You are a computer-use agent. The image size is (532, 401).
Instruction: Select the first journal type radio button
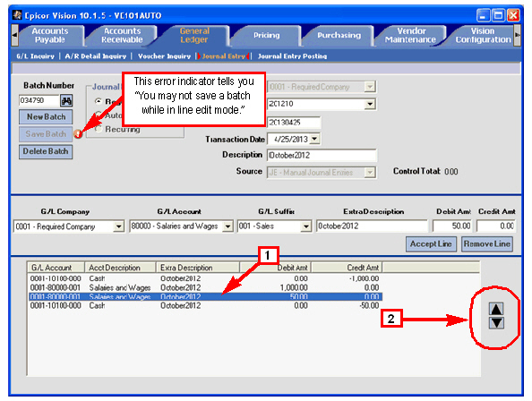point(99,101)
